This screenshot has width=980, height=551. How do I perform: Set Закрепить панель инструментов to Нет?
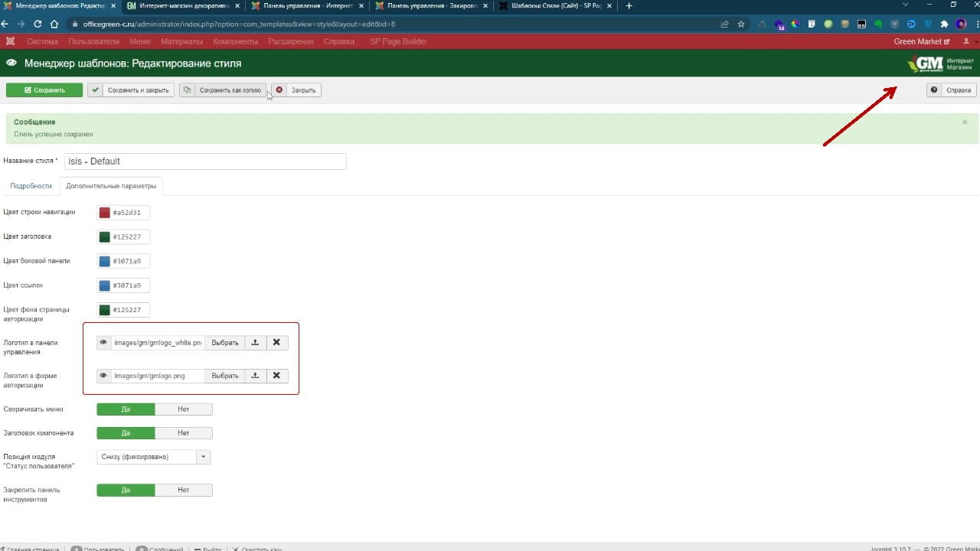click(x=184, y=490)
